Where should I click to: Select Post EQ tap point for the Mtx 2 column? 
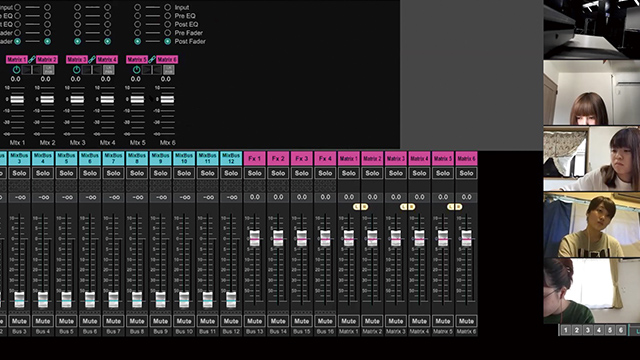coord(47,24)
